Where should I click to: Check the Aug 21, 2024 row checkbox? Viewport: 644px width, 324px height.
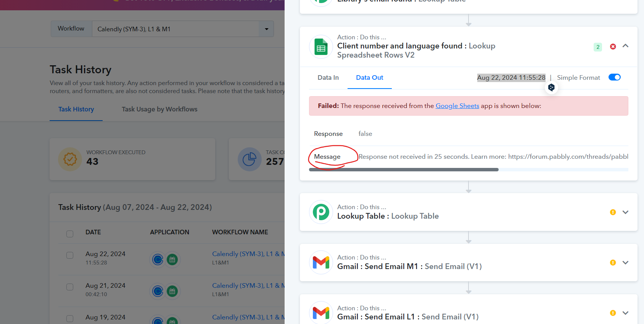point(70,287)
